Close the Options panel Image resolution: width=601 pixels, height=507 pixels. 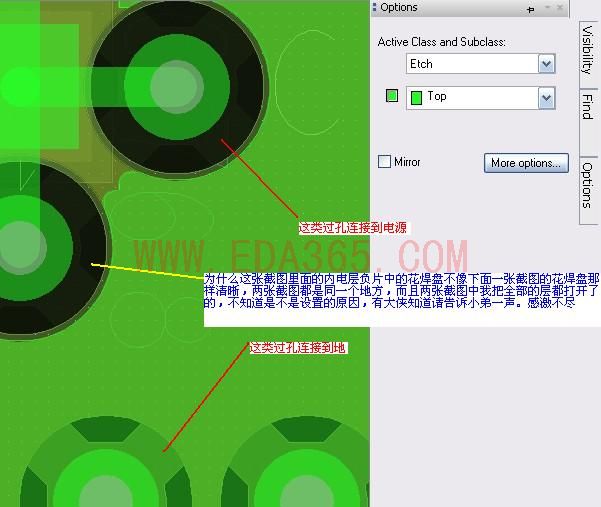point(560,8)
